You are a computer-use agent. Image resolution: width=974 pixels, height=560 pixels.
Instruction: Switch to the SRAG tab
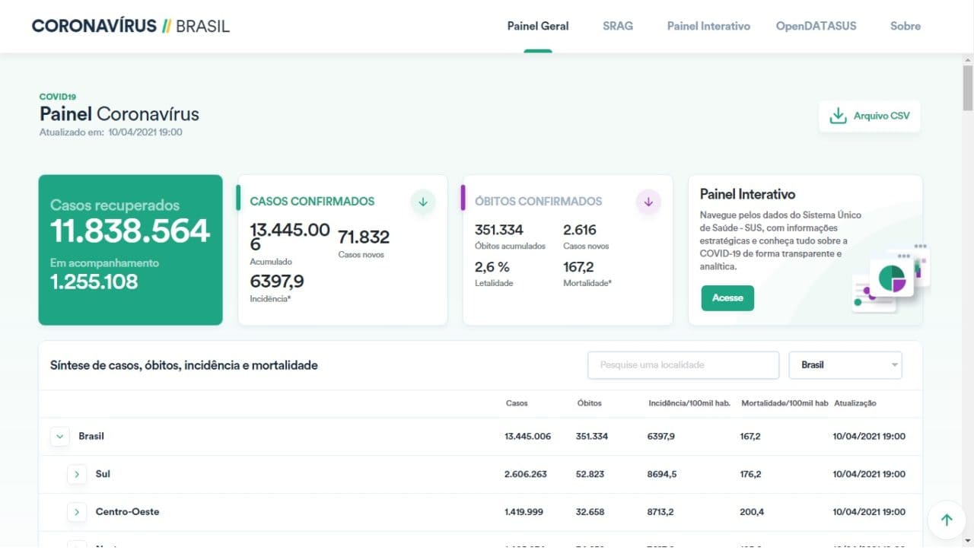617,26
